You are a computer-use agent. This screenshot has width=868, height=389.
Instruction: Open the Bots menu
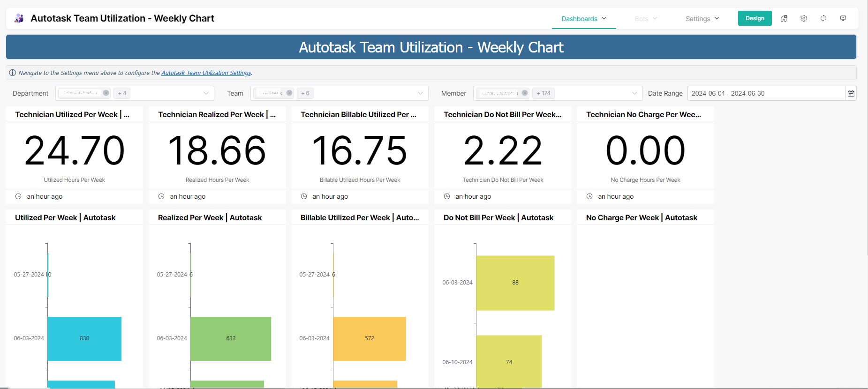(646, 19)
